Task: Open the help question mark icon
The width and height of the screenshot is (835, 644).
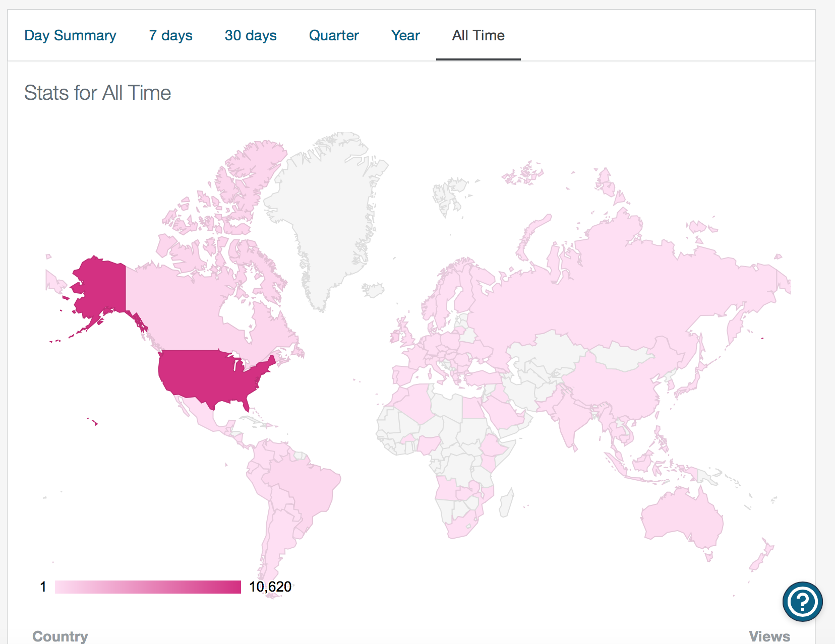Action: coord(802,601)
